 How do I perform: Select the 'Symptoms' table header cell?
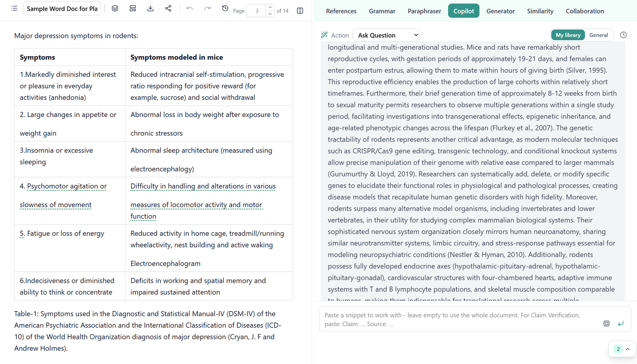pos(70,57)
